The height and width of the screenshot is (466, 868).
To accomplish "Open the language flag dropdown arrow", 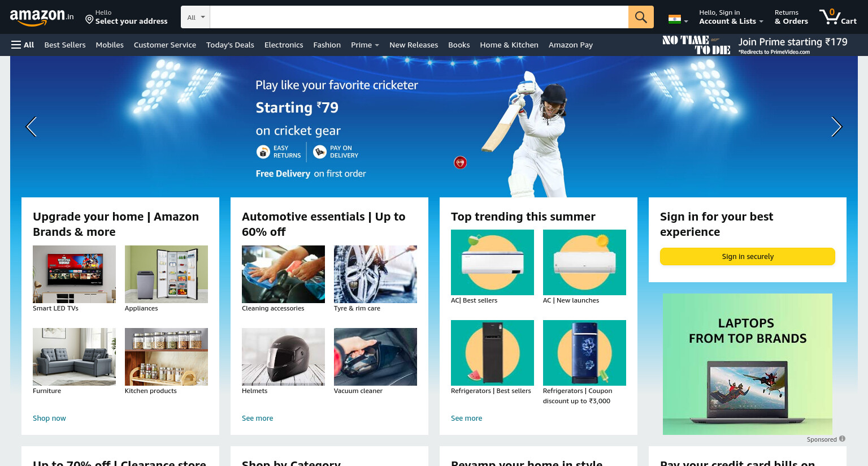I will (x=686, y=21).
